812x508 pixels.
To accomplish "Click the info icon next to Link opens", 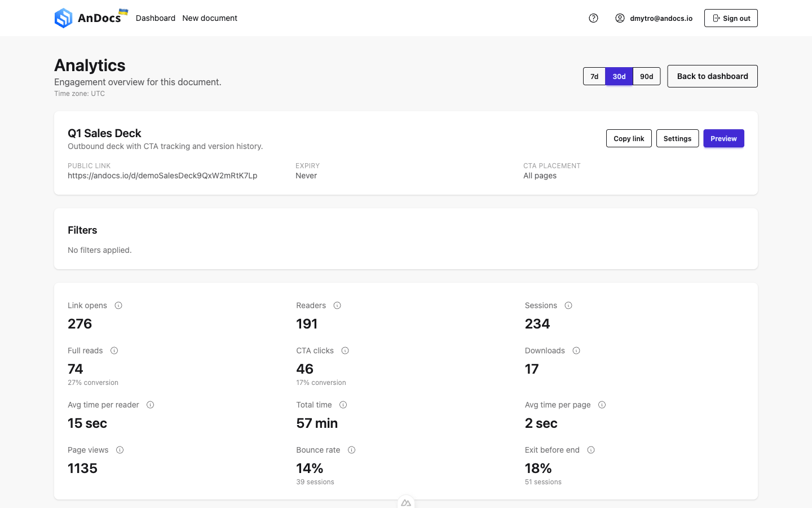I will [x=118, y=305].
